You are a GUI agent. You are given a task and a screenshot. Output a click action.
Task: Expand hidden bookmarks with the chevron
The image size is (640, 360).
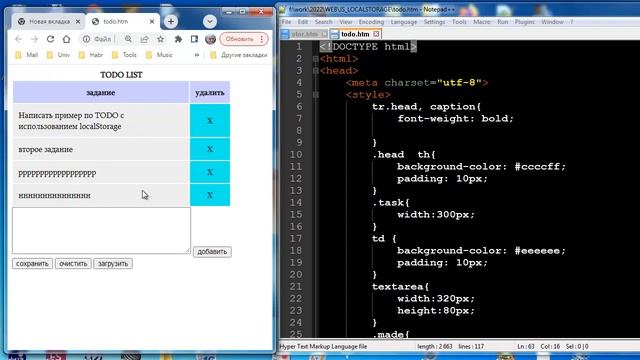197,55
